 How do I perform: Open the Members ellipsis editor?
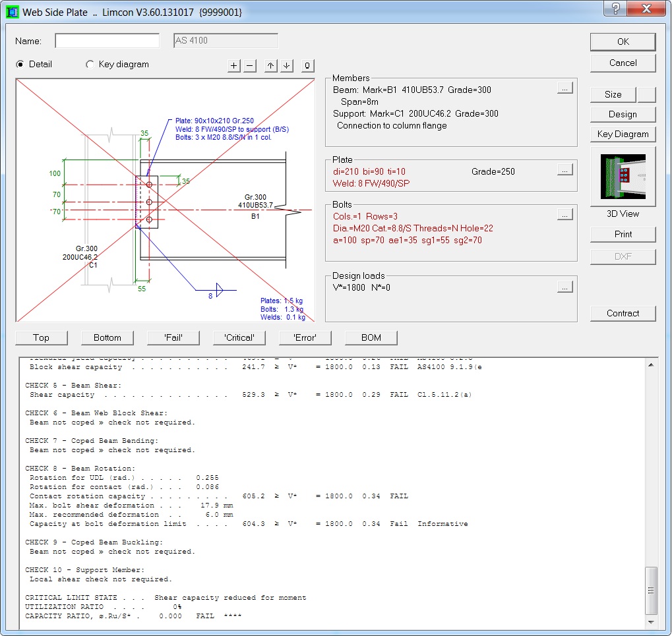coord(565,88)
